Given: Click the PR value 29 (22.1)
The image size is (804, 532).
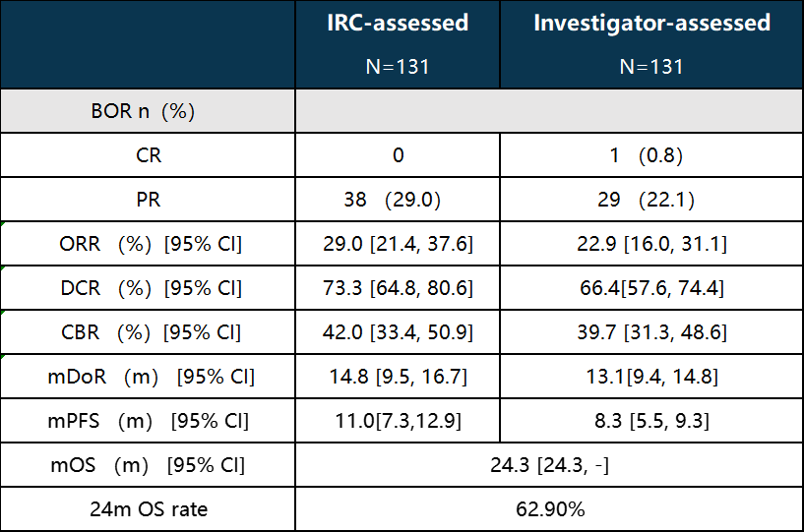Looking at the screenshot, I should tap(651, 200).
